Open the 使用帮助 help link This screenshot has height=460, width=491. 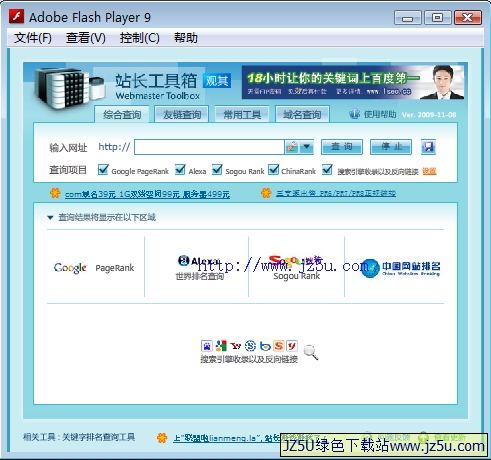pyautogui.click(x=380, y=114)
